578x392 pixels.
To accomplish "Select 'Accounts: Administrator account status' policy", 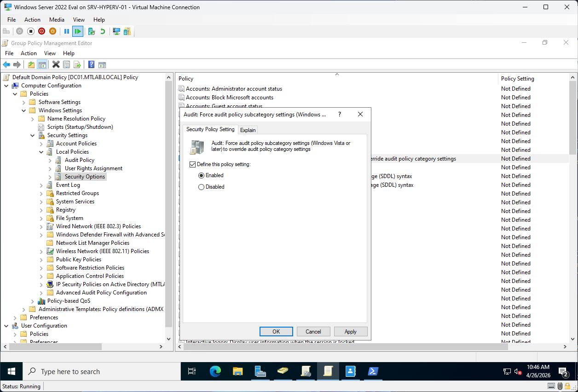I will tap(234, 89).
